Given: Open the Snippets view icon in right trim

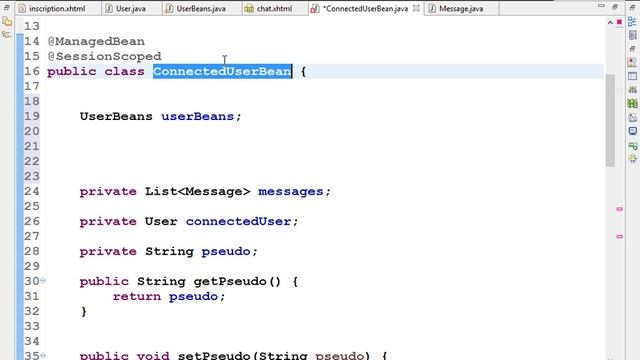Looking at the screenshot, I should (632, 117).
